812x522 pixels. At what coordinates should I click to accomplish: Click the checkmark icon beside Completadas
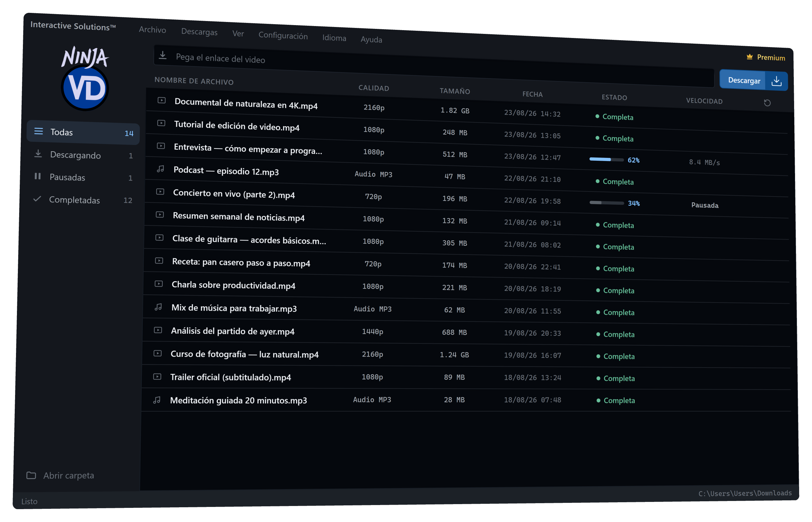coord(37,199)
